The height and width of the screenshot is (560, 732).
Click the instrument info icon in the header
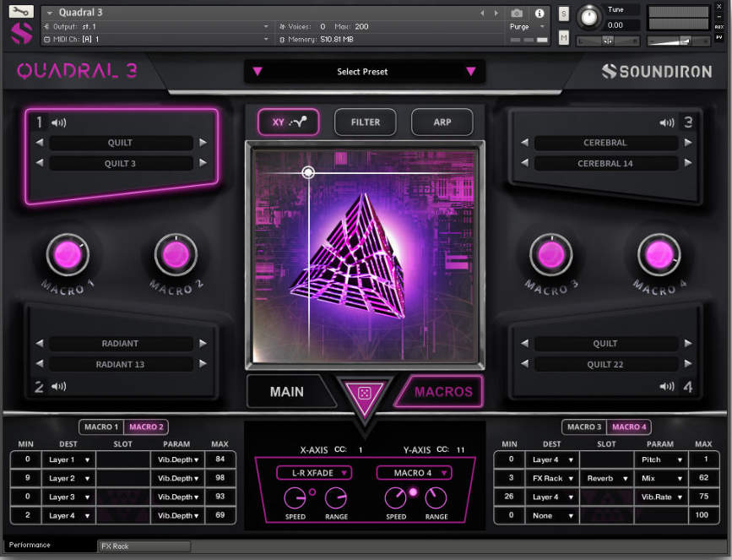click(538, 13)
